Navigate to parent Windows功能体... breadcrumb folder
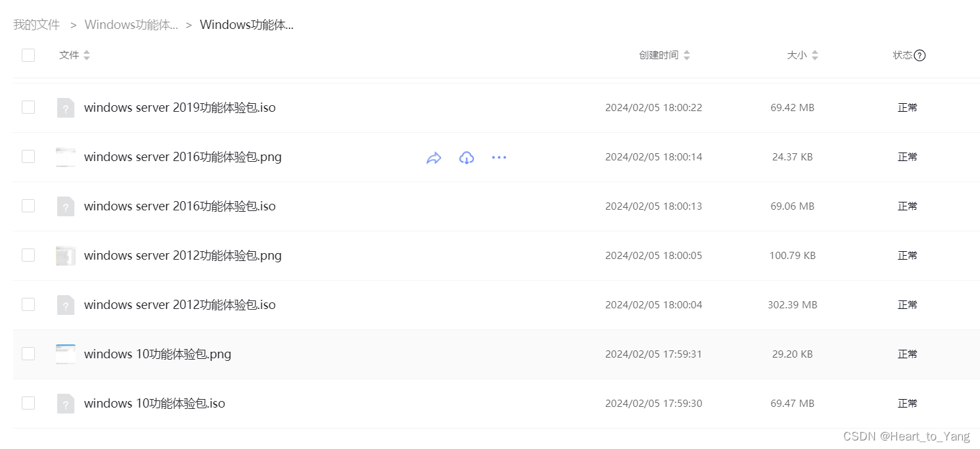 pyautogui.click(x=131, y=25)
